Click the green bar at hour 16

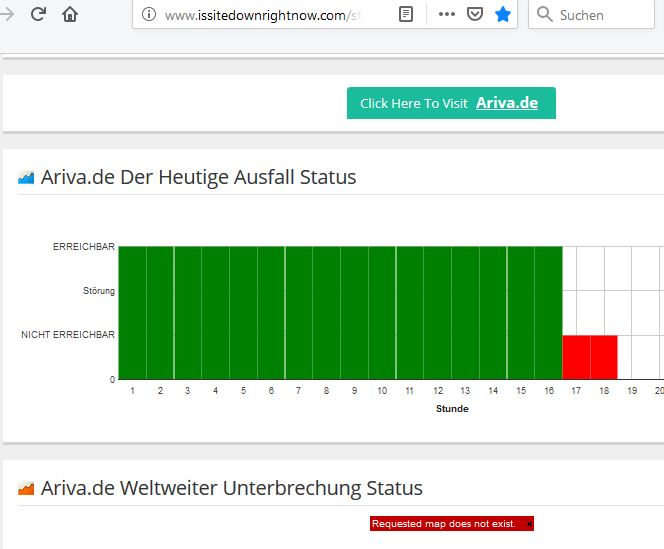click(x=549, y=313)
